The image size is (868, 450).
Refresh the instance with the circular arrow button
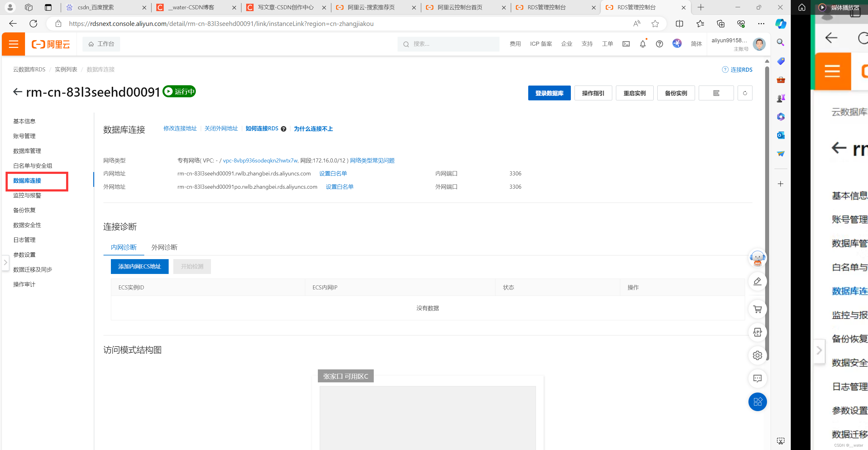745,93
